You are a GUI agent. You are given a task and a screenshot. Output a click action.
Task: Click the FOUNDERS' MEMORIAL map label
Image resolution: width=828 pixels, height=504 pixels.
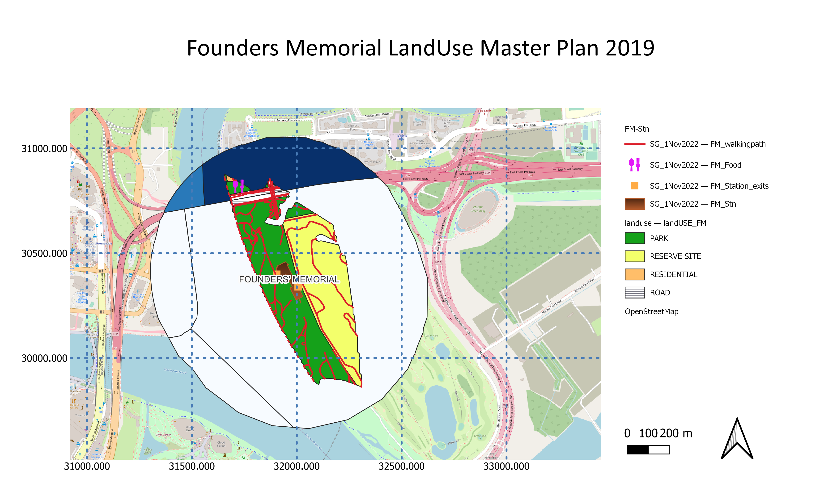click(289, 279)
